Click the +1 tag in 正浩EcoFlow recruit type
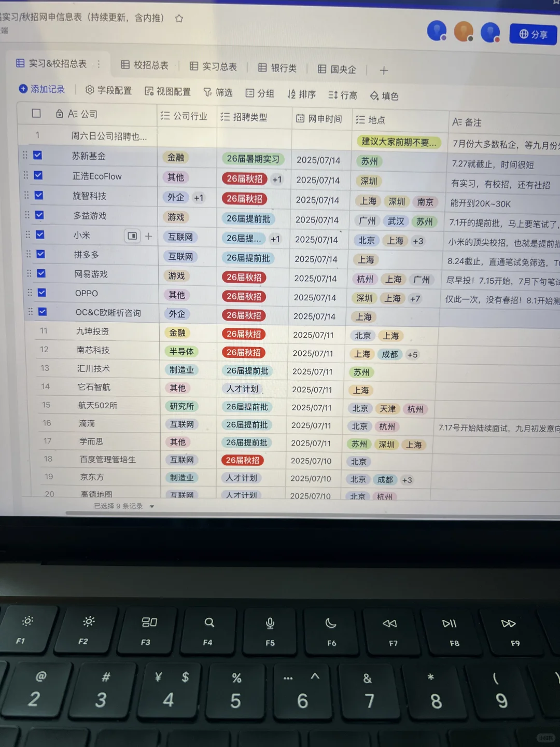The width and height of the screenshot is (560, 747). [277, 179]
